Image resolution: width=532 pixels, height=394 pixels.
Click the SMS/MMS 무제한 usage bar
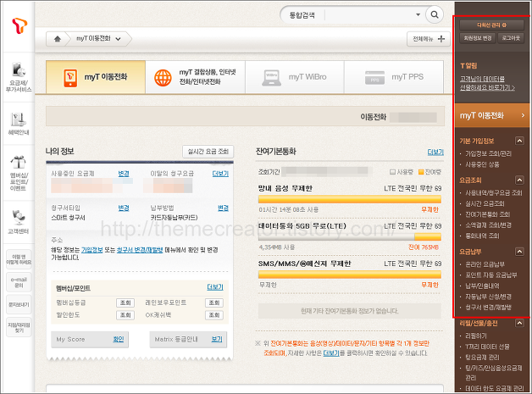(x=350, y=275)
